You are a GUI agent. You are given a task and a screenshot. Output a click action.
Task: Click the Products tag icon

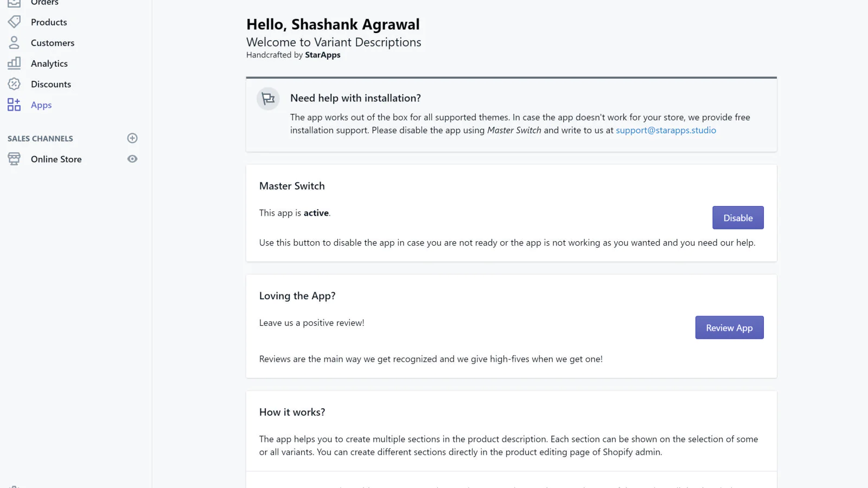[14, 22]
